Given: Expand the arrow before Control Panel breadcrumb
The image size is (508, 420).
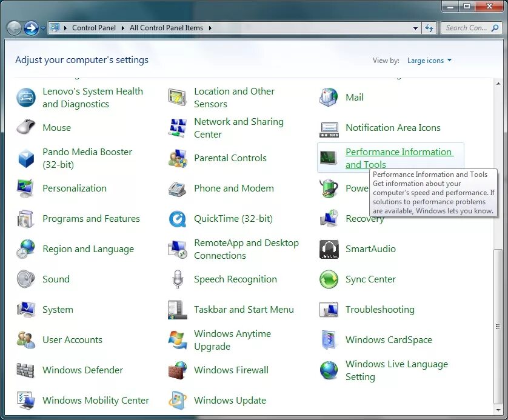Looking at the screenshot, I should [x=65, y=28].
